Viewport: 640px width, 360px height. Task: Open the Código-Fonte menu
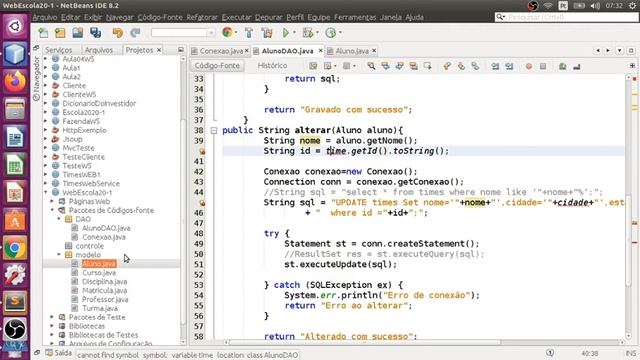pyautogui.click(x=160, y=17)
